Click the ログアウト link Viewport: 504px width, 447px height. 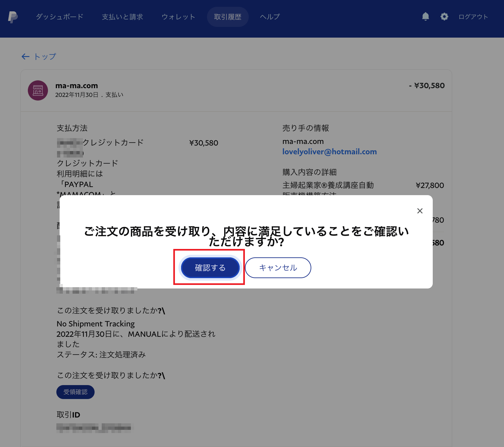[x=473, y=17]
